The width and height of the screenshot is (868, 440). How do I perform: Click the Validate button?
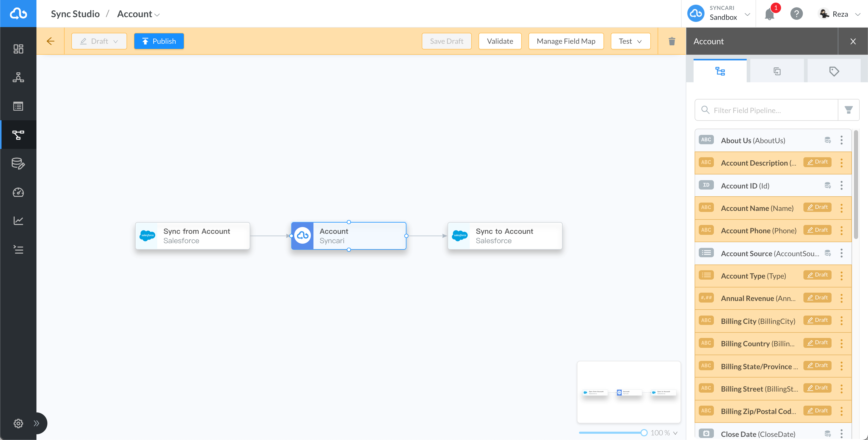(x=500, y=41)
